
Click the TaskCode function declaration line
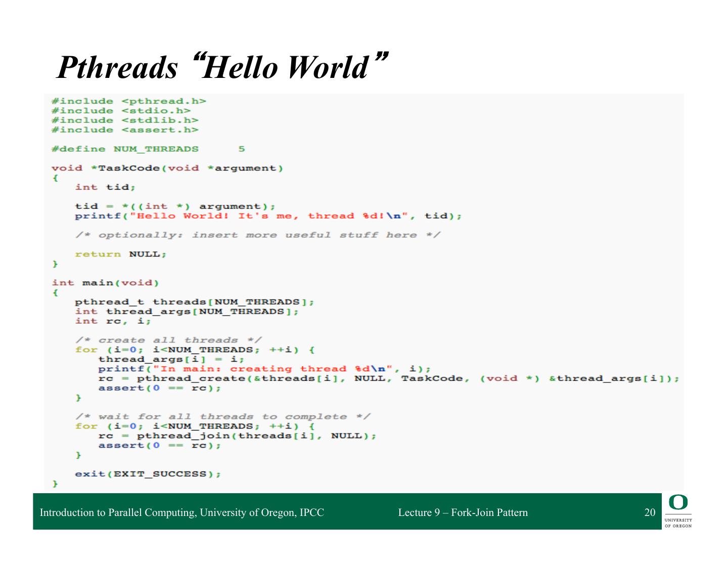pos(167,168)
